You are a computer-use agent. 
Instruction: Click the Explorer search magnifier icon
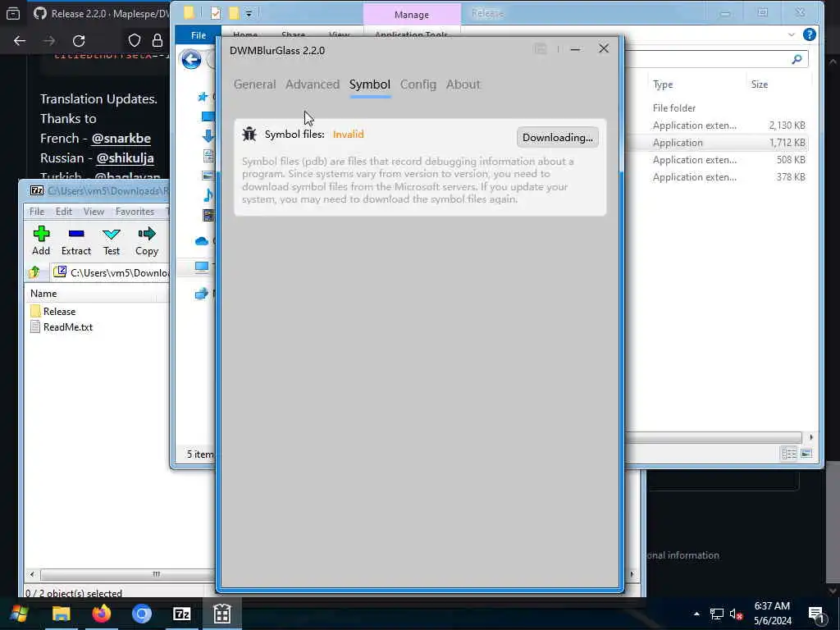click(797, 59)
